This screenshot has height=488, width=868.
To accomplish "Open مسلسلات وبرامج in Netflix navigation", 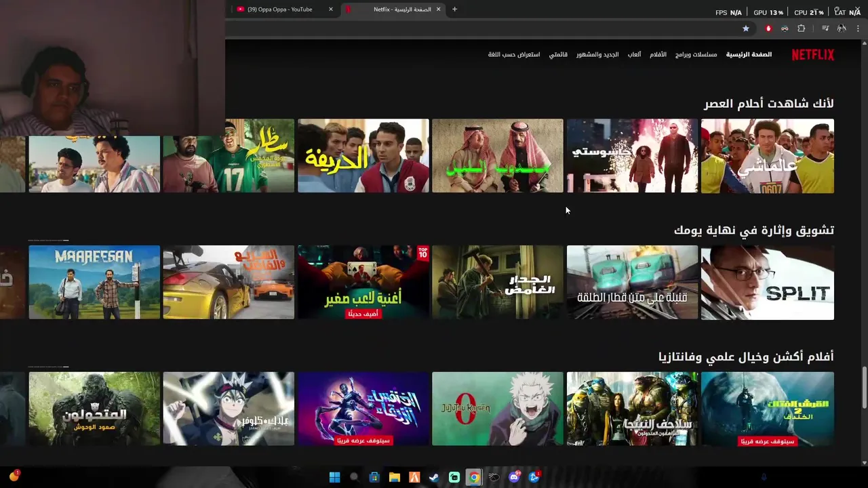I will click(x=696, y=54).
